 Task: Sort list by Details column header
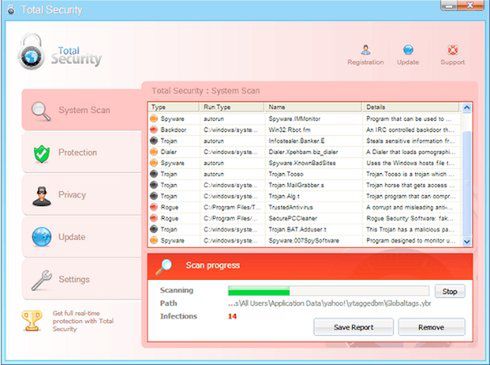pos(410,107)
